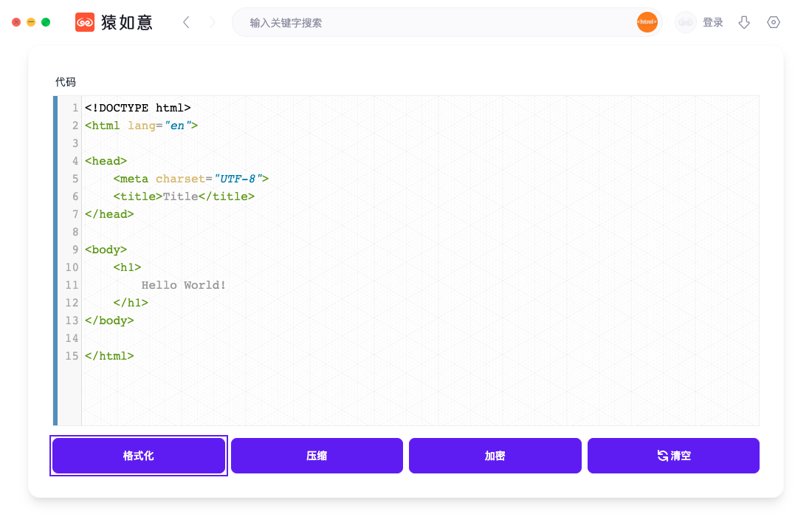Open the hexagon settings icon
The width and height of the screenshot is (812, 517).
tap(773, 23)
